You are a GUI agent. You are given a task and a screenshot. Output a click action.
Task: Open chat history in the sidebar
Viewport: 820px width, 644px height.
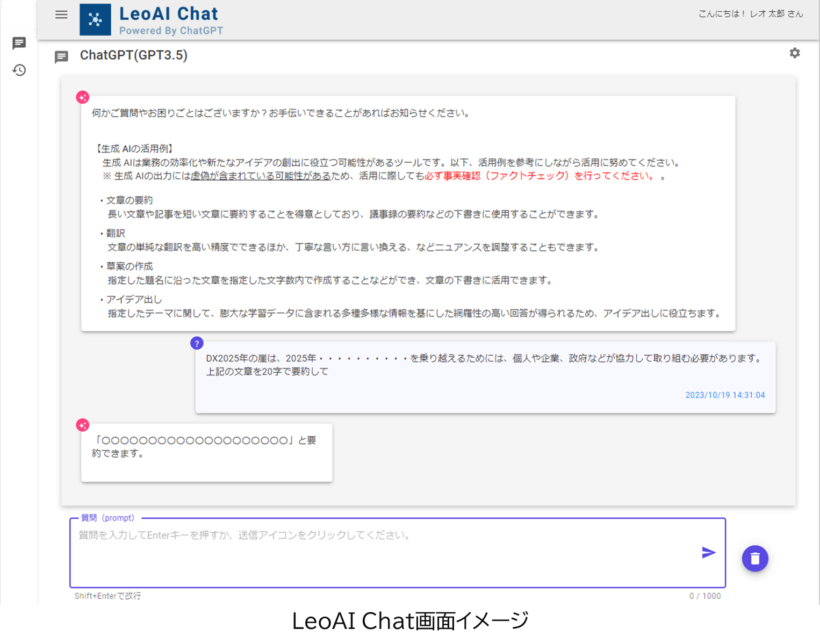click(x=19, y=70)
